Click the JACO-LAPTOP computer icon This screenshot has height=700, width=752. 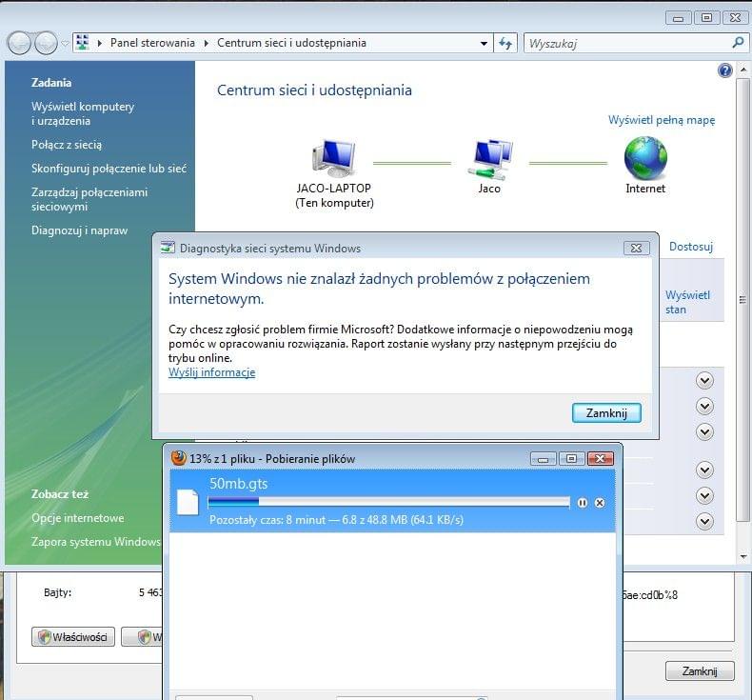[334, 159]
